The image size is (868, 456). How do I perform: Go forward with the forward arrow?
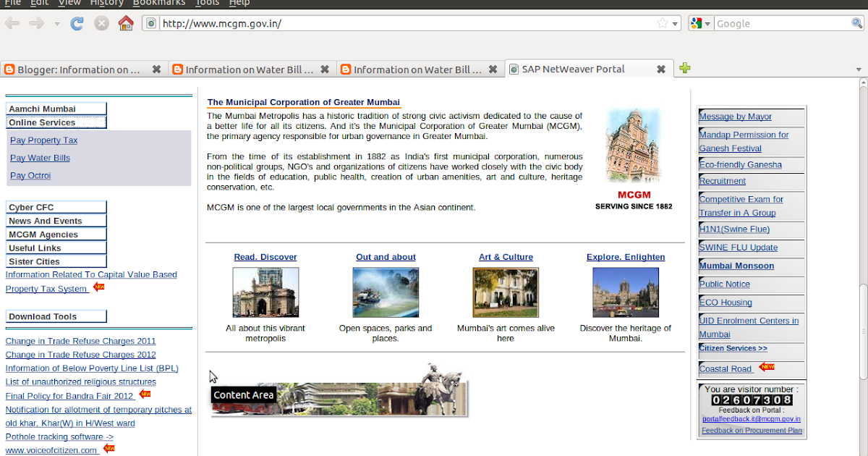[36, 23]
